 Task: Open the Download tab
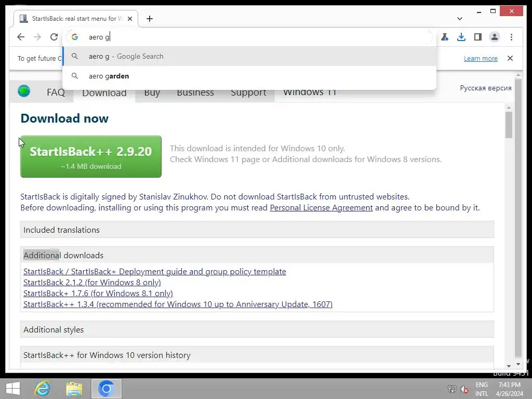[104, 93]
